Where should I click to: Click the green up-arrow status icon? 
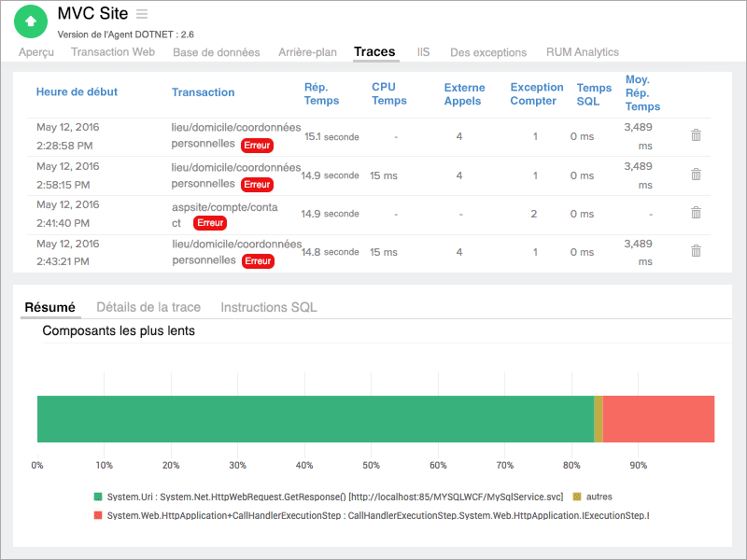point(31,20)
